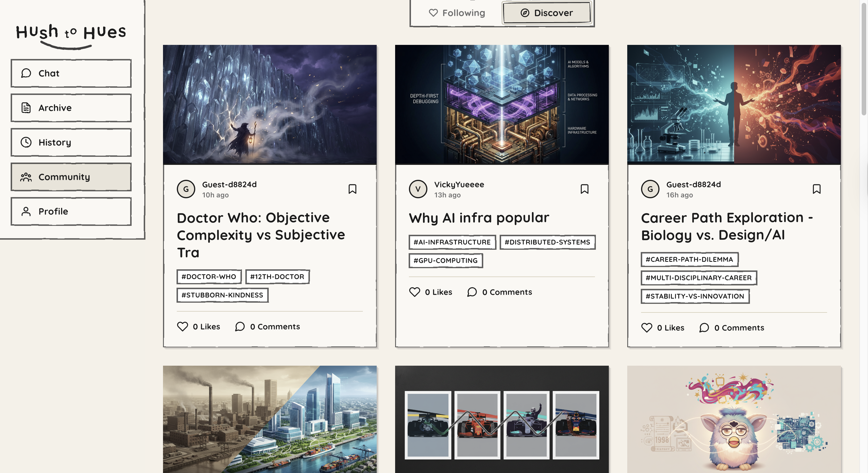Open the Profile page
The height and width of the screenshot is (473, 868).
[x=71, y=211]
